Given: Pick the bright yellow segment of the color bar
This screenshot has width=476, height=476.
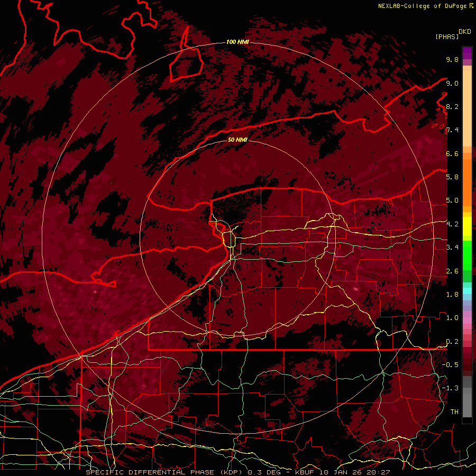Looking at the screenshot, I should (x=467, y=226).
